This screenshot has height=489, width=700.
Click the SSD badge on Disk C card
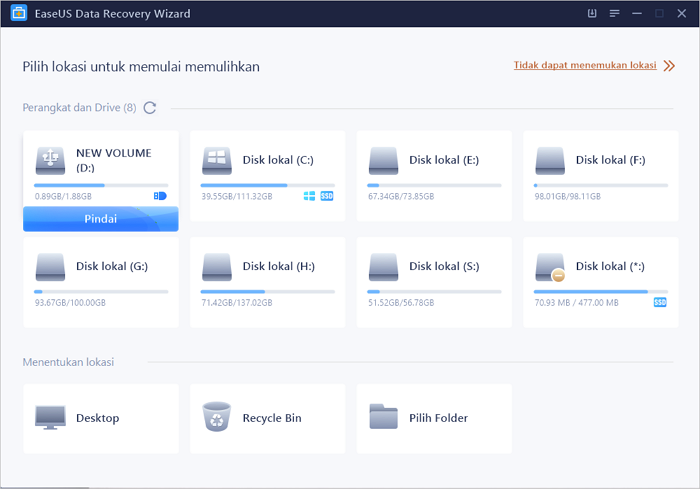pos(327,196)
